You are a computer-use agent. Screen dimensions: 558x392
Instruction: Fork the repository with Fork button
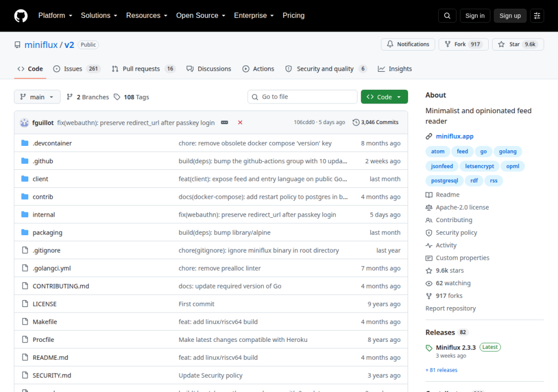pos(463,44)
